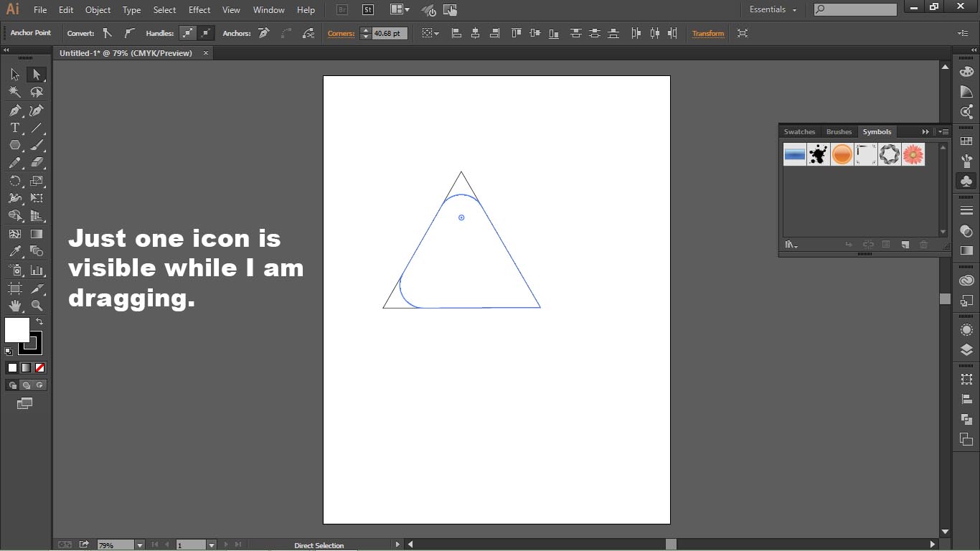Open Symbol Libraries menu in Symbols panel

(x=791, y=245)
